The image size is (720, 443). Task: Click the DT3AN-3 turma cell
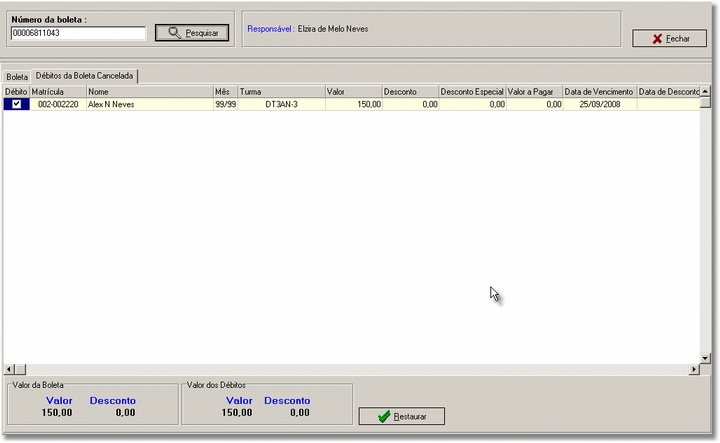click(x=281, y=104)
